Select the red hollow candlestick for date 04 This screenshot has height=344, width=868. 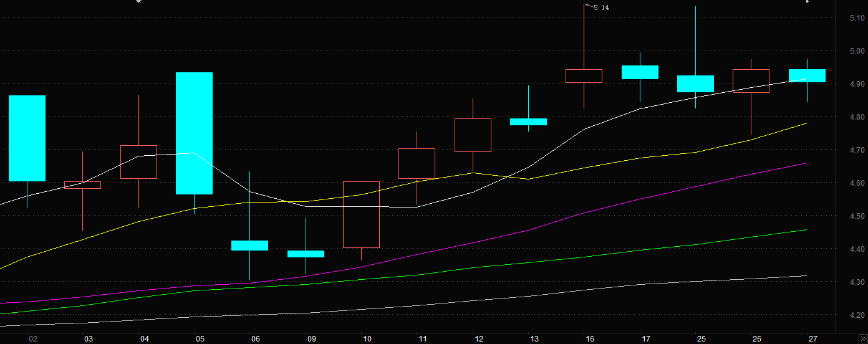tap(138, 162)
